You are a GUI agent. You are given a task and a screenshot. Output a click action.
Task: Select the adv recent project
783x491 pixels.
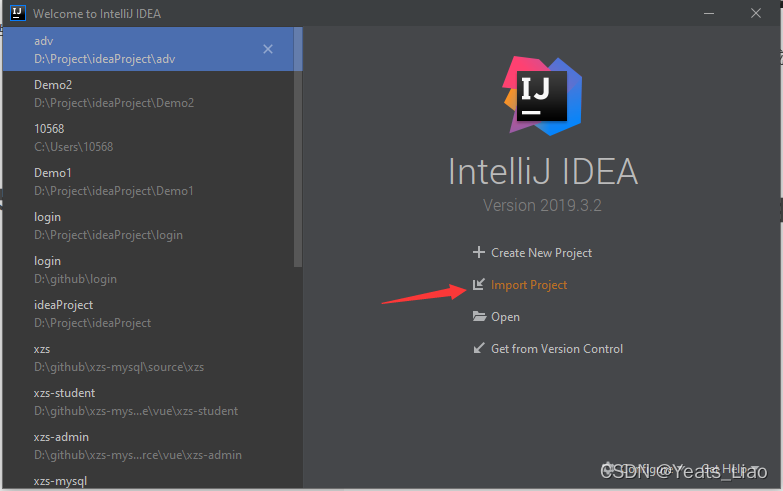click(x=148, y=49)
